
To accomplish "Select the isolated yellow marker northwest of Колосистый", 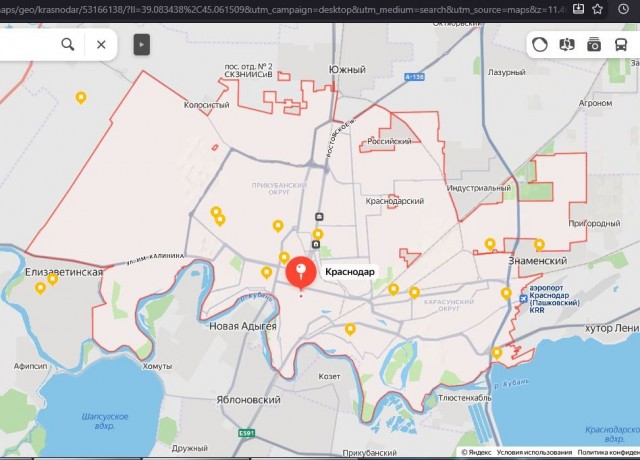I will tap(81, 98).
